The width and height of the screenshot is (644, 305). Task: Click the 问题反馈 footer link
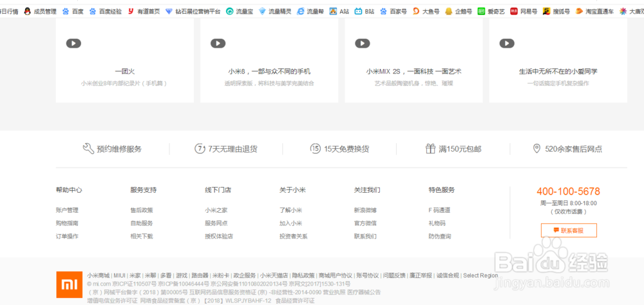coord(394,275)
